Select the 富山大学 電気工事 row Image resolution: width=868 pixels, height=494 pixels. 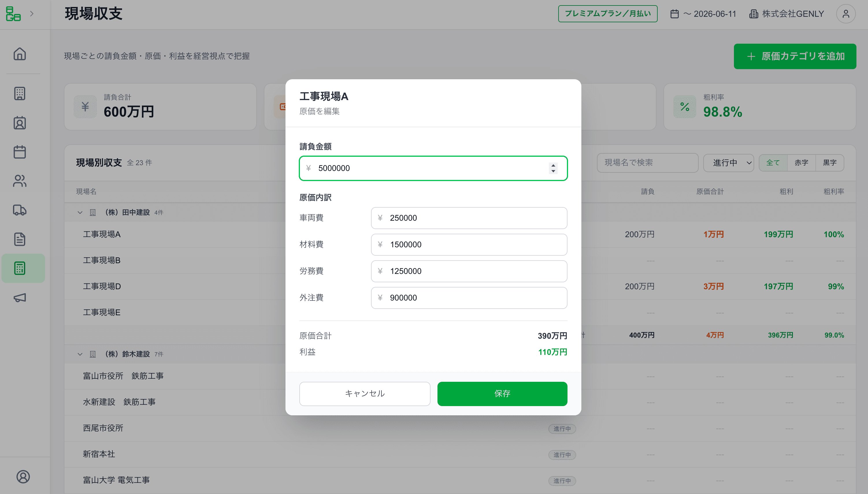460,480
